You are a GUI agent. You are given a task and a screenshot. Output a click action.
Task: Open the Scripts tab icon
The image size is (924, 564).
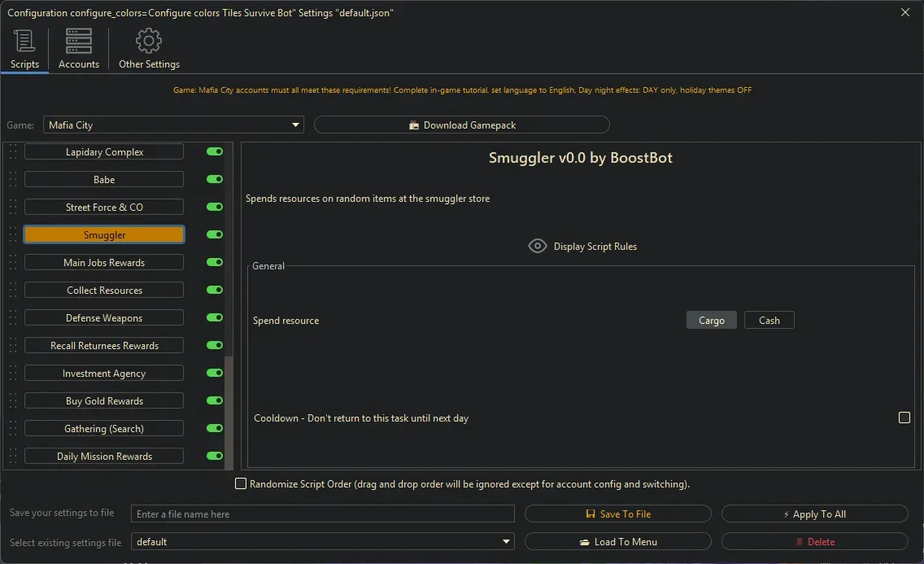click(x=24, y=41)
